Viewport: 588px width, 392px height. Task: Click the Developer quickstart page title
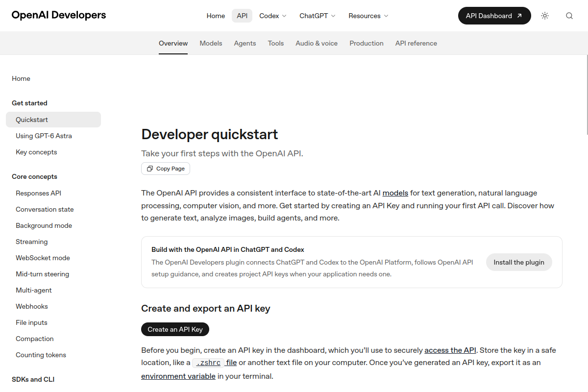coord(210,134)
